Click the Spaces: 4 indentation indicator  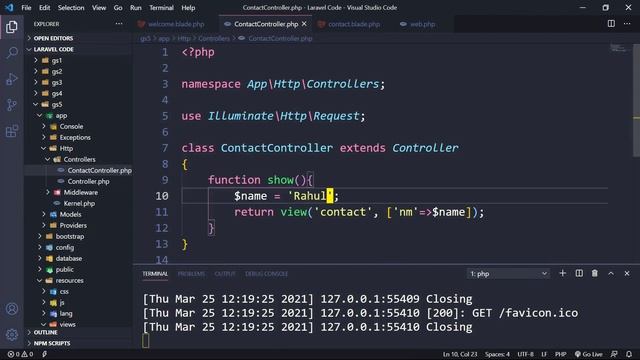click(497, 354)
